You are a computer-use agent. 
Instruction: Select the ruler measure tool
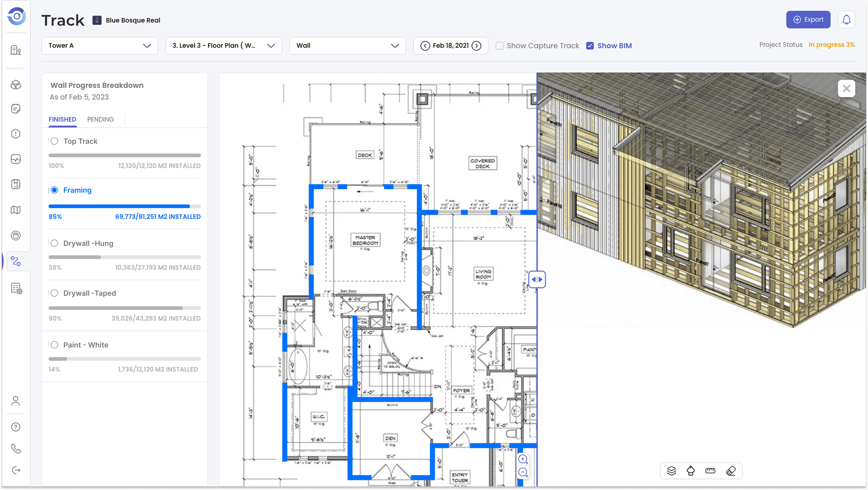click(x=710, y=471)
